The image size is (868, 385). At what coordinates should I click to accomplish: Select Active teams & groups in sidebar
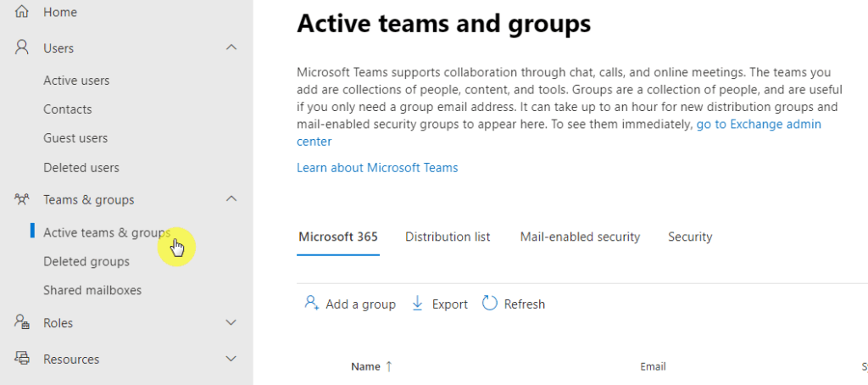coord(107,232)
